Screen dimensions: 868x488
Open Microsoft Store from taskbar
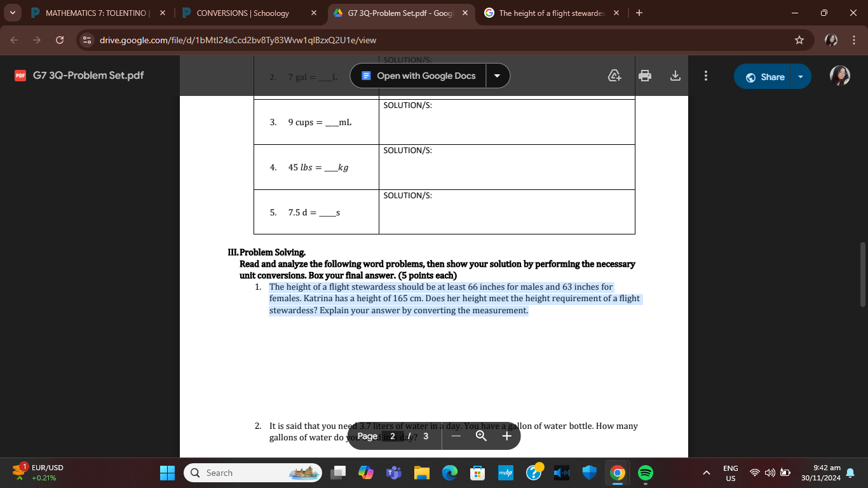[477, 473]
